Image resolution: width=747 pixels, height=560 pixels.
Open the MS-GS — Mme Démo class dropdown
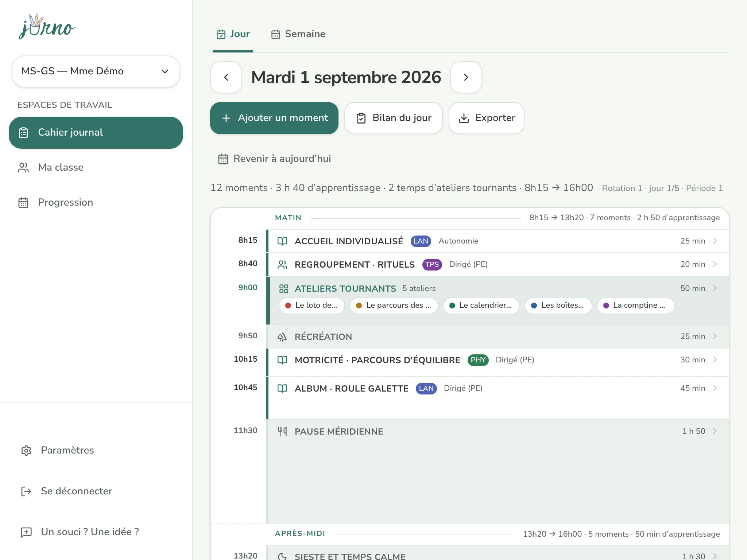tap(96, 71)
